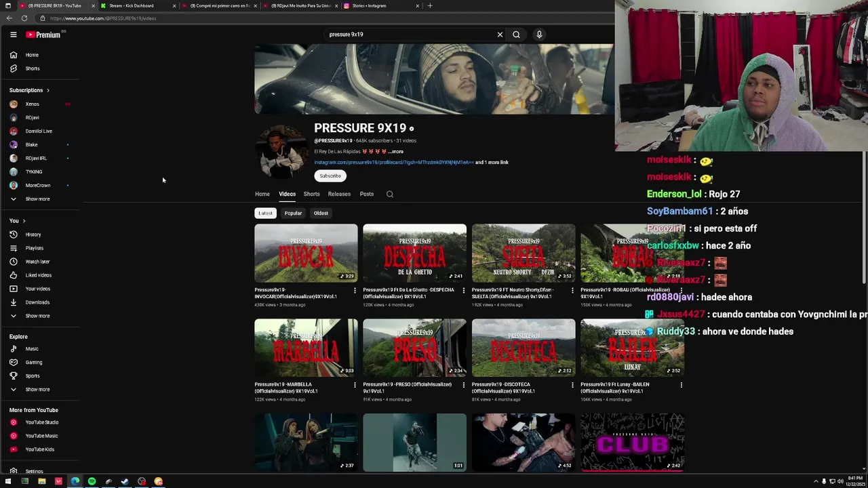The height and width of the screenshot is (488, 868).
Task: Reload the page with browser refresh
Action: tap(24, 18)
